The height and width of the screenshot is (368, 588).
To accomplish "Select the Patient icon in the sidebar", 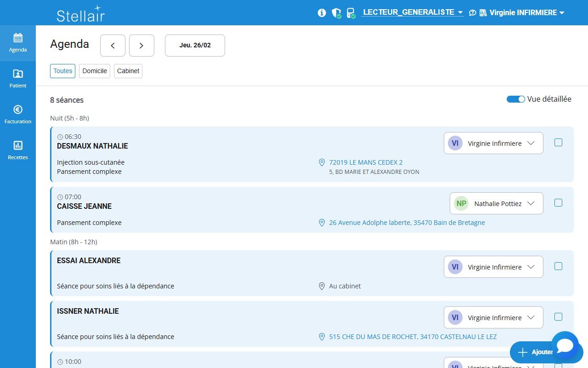I will (18, 78).
